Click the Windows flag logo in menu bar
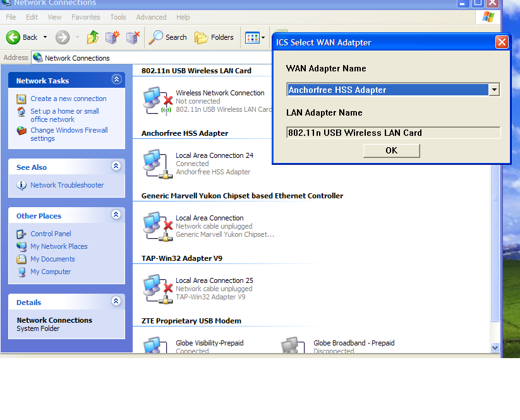520x420 pixels. tap(488, 16)
